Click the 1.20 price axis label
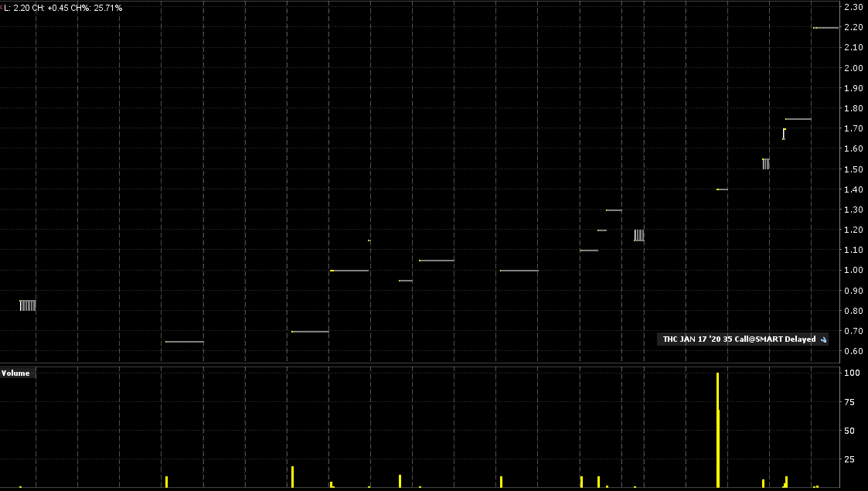This screenshot has width=868, height=491. pos(853,230)
